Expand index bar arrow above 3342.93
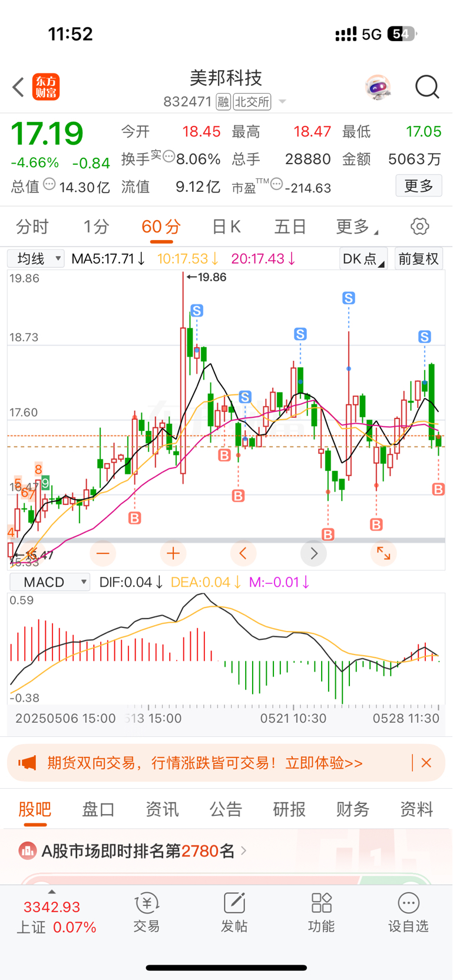The image size is (453, 980). 52,892
